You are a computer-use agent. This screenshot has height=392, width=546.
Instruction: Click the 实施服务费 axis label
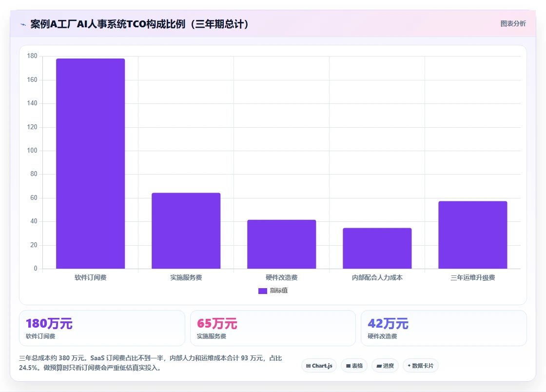186,277
